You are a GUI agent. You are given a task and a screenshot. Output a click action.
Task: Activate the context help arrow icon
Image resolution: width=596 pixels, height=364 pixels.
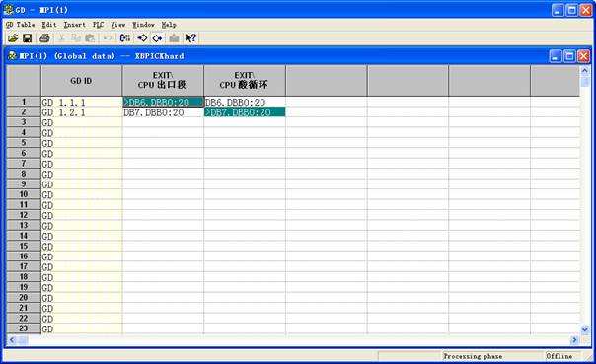(191, 38)
